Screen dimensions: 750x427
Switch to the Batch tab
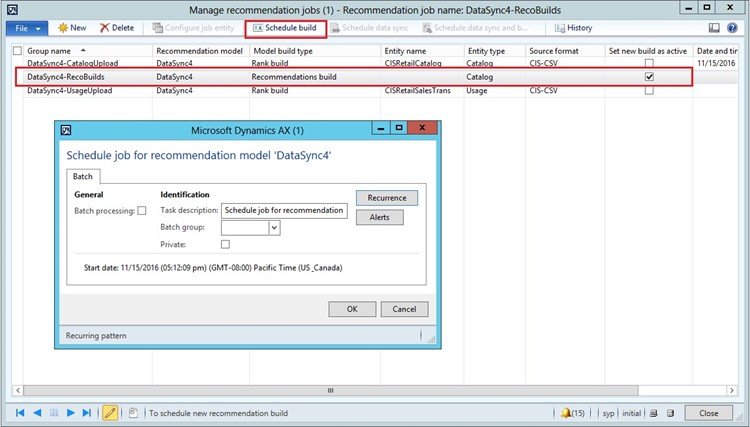click(x=83, y=176)
